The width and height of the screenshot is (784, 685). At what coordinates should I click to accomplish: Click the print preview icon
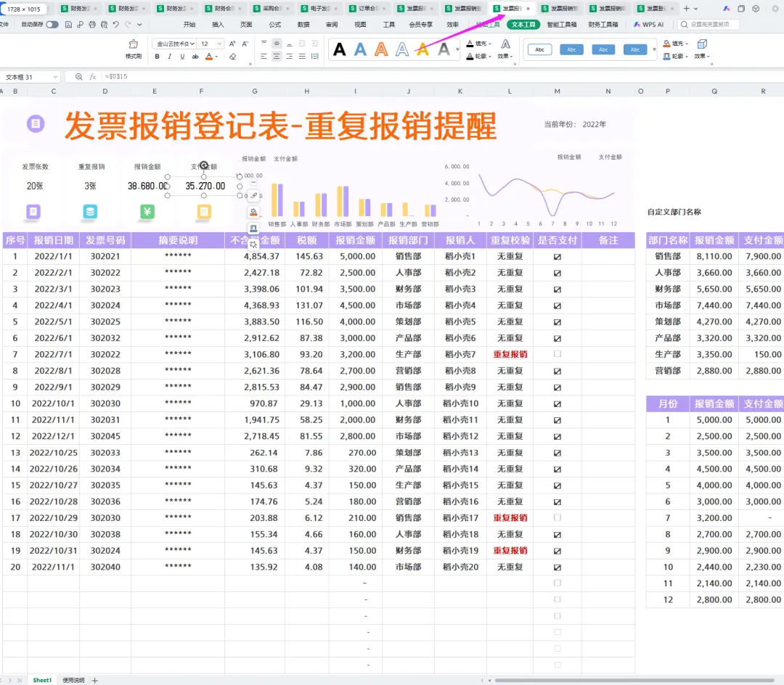104,24
